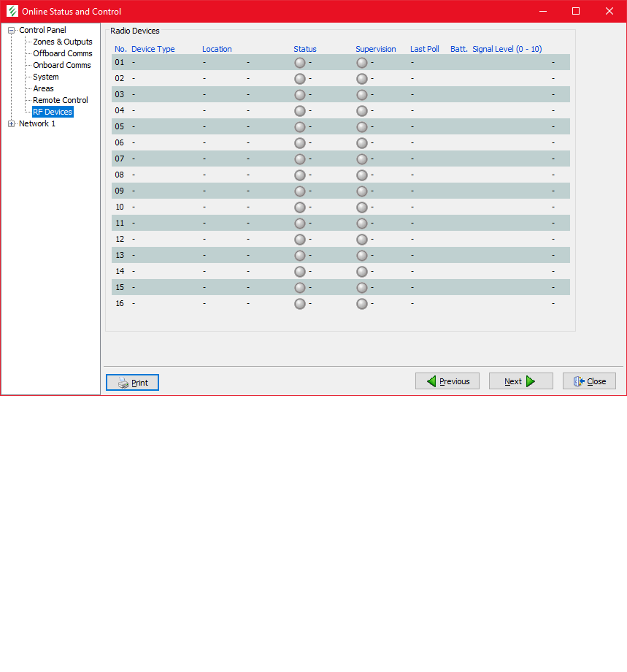The height and width of the screenshot is (672, 627).
Task: Collapse the Control Panel tree node
Action: tap(12, 31)
